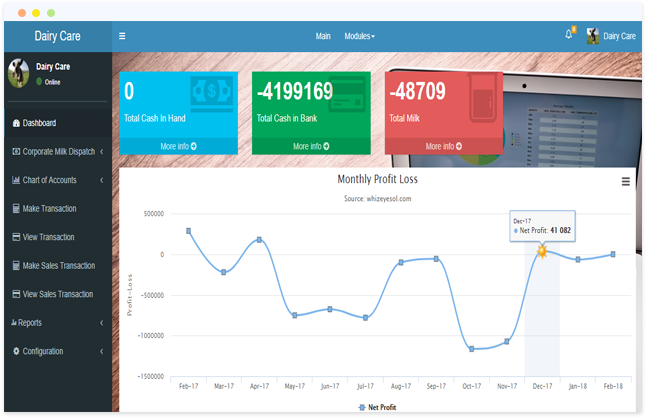Click the Nov-17 data point
646x418 pixels.
point(507,341)
